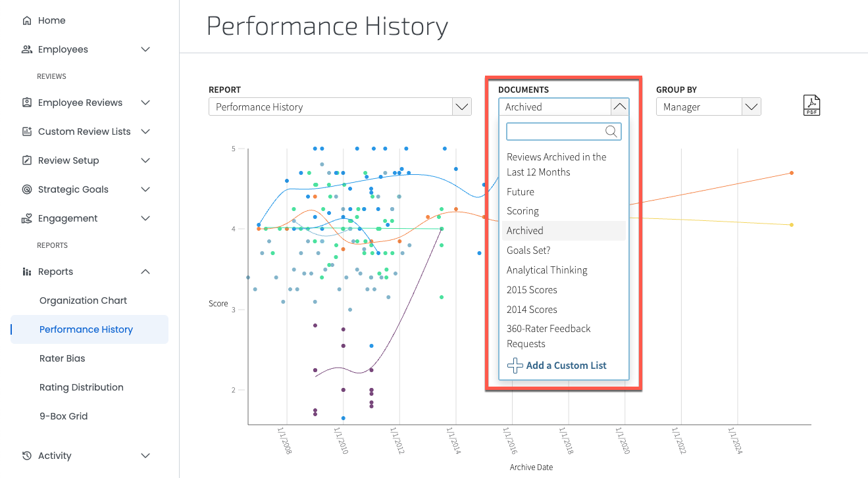Click the Employee Reviews badge icon
This screenshot has width=868, height=478.
click(x=27, y=103)
